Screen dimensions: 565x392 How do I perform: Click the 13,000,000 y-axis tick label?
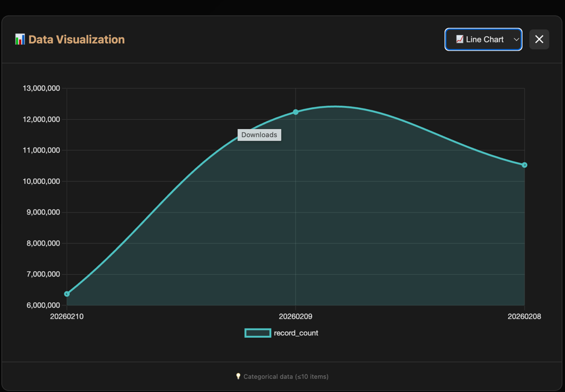[40, 88]
